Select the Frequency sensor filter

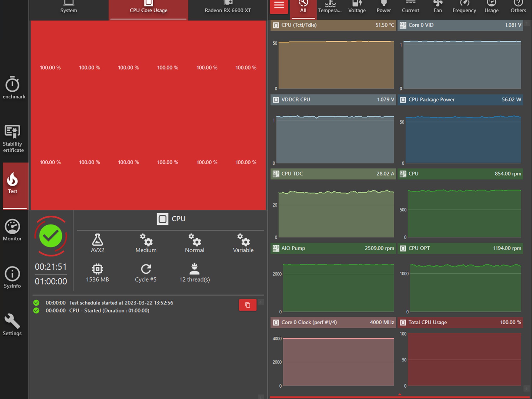click(464, 7)
